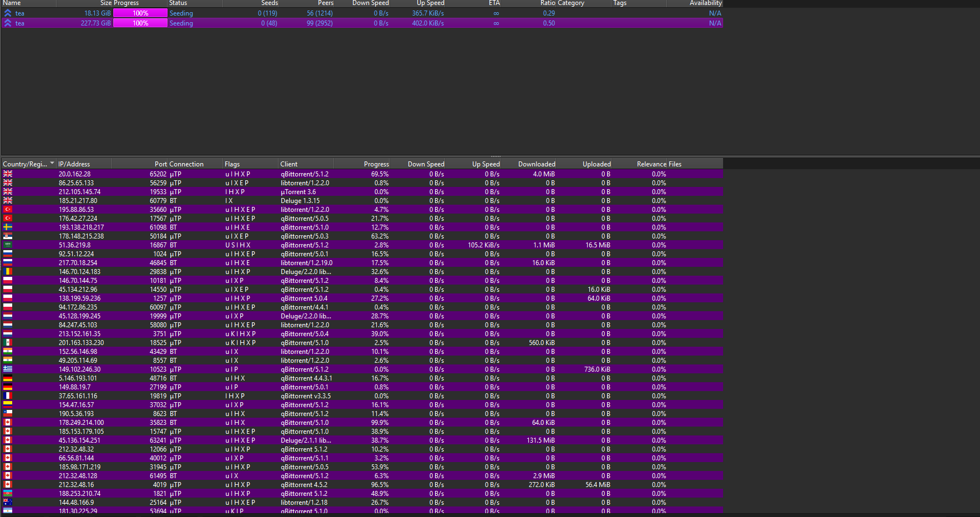Click the 736.0 KiB uploaded value
This screenshot has height=517, width=980.
point(597,369)
